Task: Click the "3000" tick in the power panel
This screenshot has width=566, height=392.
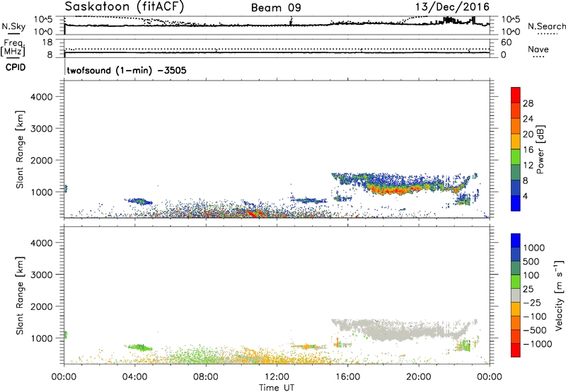Action: tap(41, 129)
